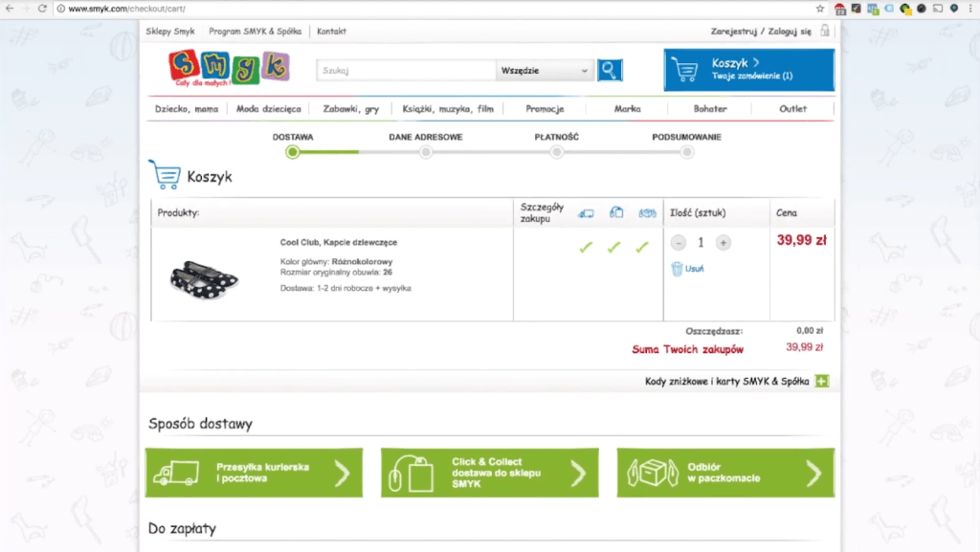Screen dimensions: 980x552
Task: Click the Kontakt link
Action: pos(331,32)
